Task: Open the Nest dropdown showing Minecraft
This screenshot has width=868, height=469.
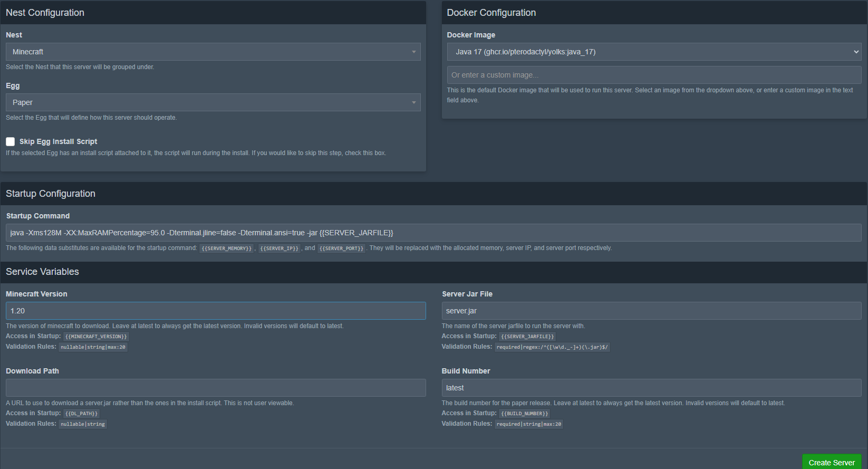Action: 213,52
